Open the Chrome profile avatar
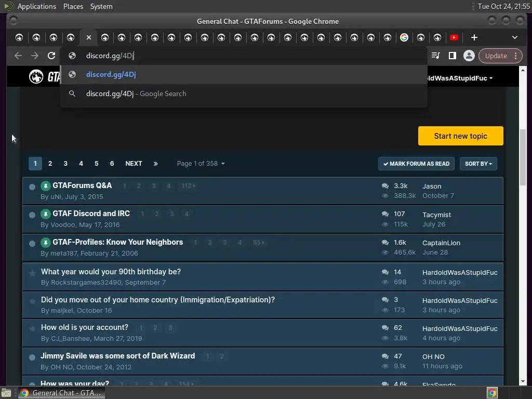532x399 pixels. tap(469, 56)
